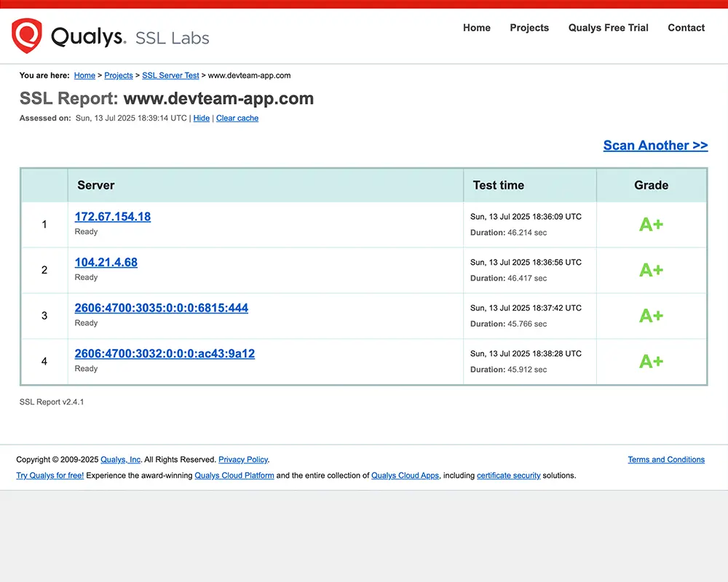Click Try Qualys for free! link

click(50, 475)
